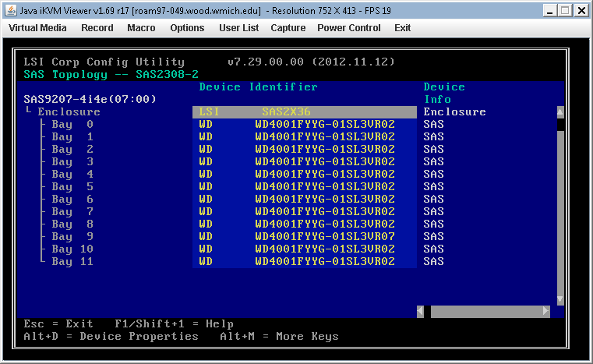Select Bay 4 in the tree
Viewport: 593px width, 364px height.
(x=72, y=175)
